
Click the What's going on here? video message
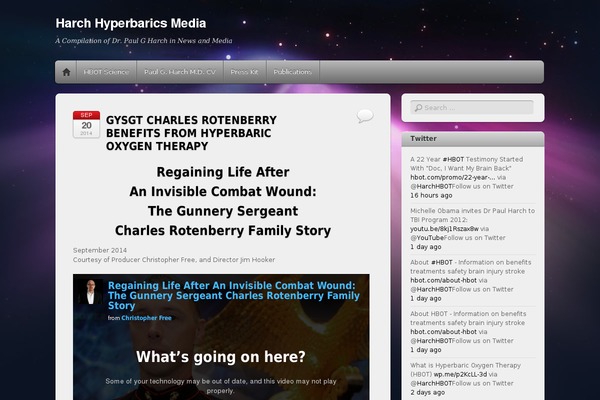tap(221, 357)
